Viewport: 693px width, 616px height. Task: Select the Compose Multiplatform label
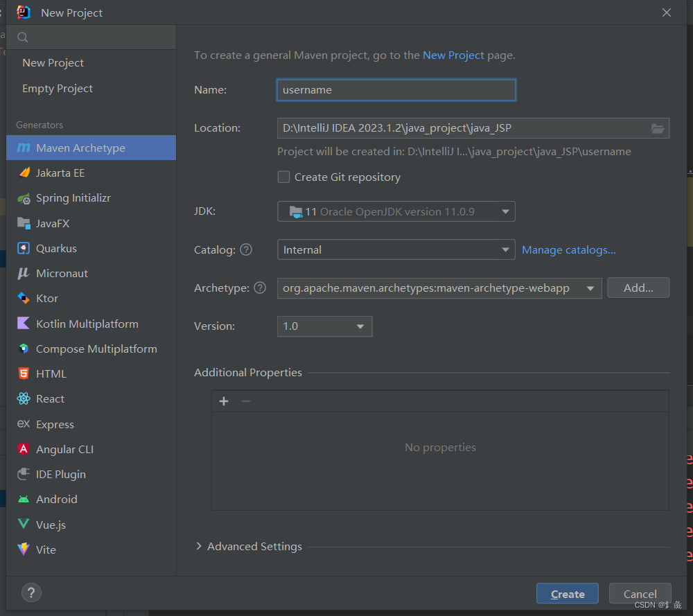coord(96,349)
